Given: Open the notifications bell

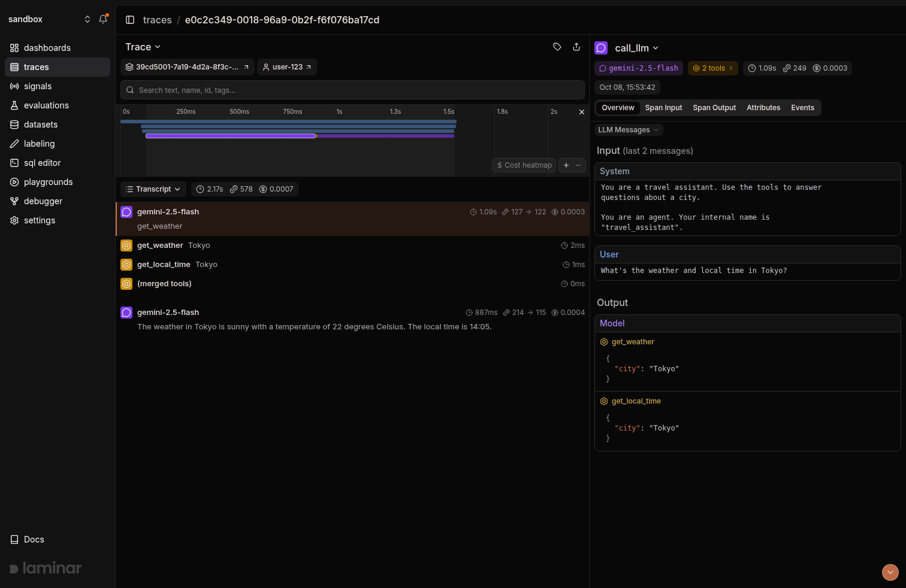Looking at the screenshot, I should 103,19.
